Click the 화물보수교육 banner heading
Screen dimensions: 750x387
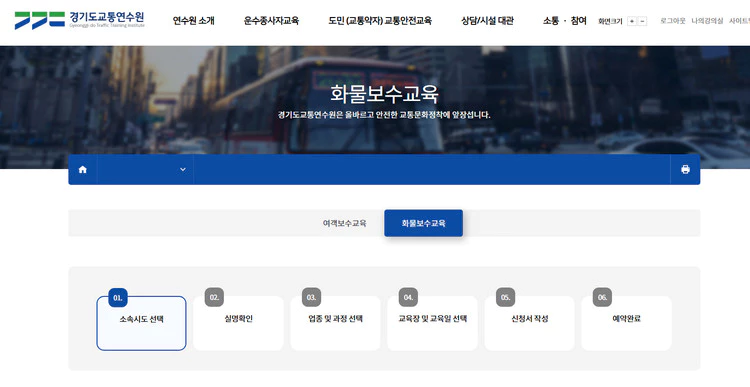(384, 94)
